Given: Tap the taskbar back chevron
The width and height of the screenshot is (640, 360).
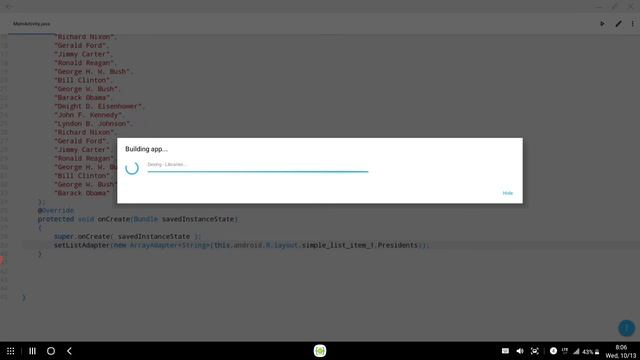Looking at the screenshot, I should click(x=69, y=351).
